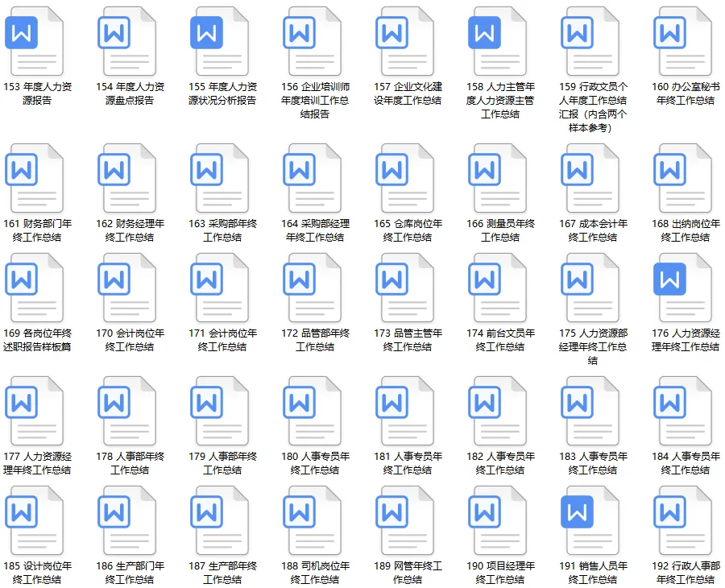Select the 183 人事专员年终工作总结 icon
Screen dimensions: 725x588
[x=590, y=411]
